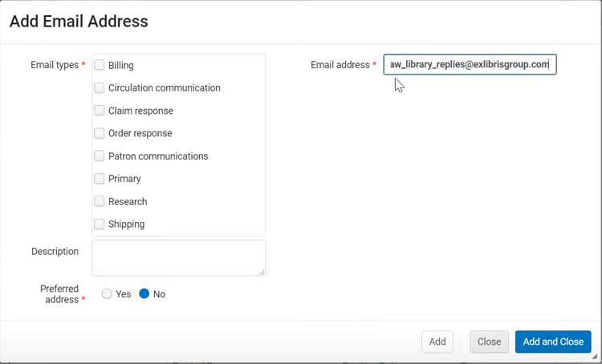Enable the Circulation communication checkbox
The width and height of the screenshot is (602, 364).
click(100, 87)
